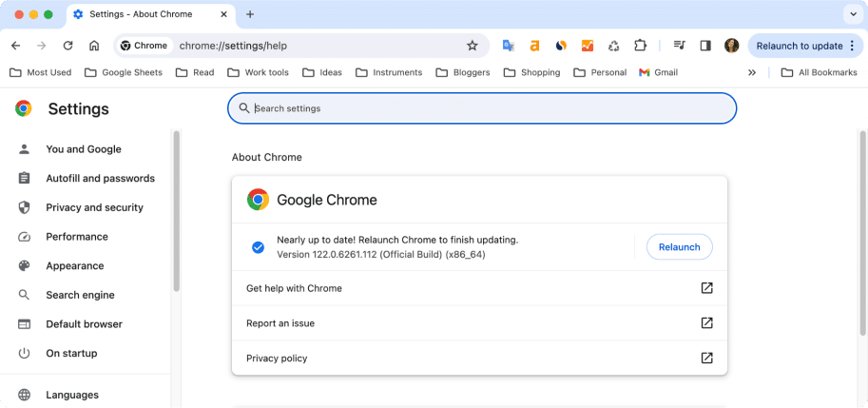868x408 pixels.
Task: Select You and Google in sidebar
Action: click(86, 149)
